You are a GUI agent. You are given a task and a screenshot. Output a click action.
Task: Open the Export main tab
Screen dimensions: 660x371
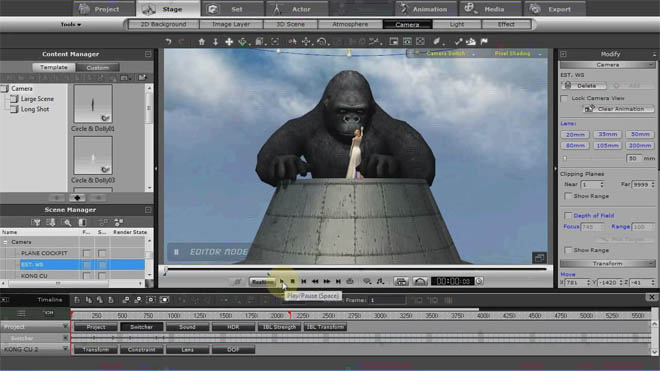(554, 9)
